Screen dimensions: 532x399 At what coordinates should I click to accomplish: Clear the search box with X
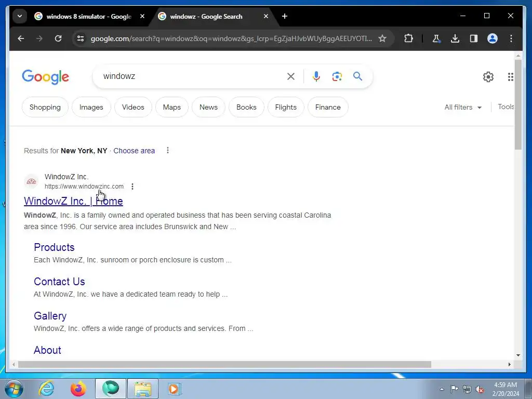click(x=291, y=76)
